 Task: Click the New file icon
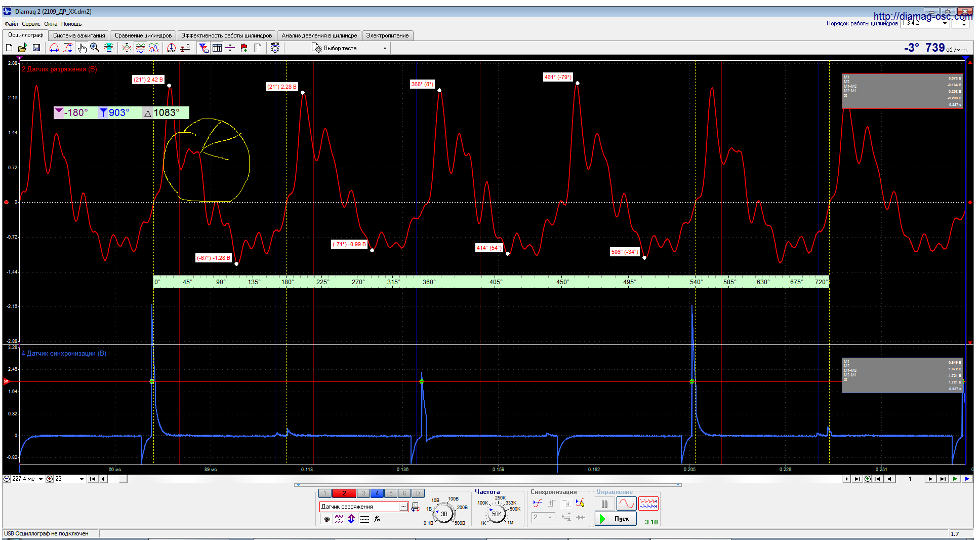(x=9, y=48)
